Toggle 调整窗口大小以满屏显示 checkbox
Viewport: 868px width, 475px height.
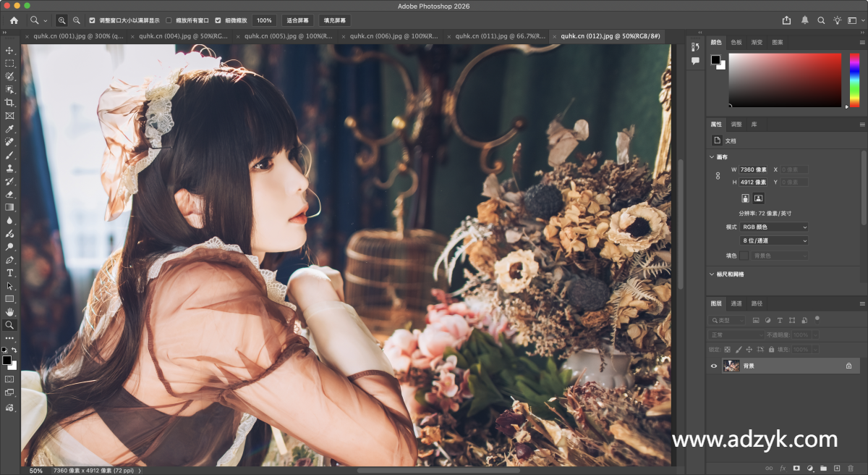92,20
